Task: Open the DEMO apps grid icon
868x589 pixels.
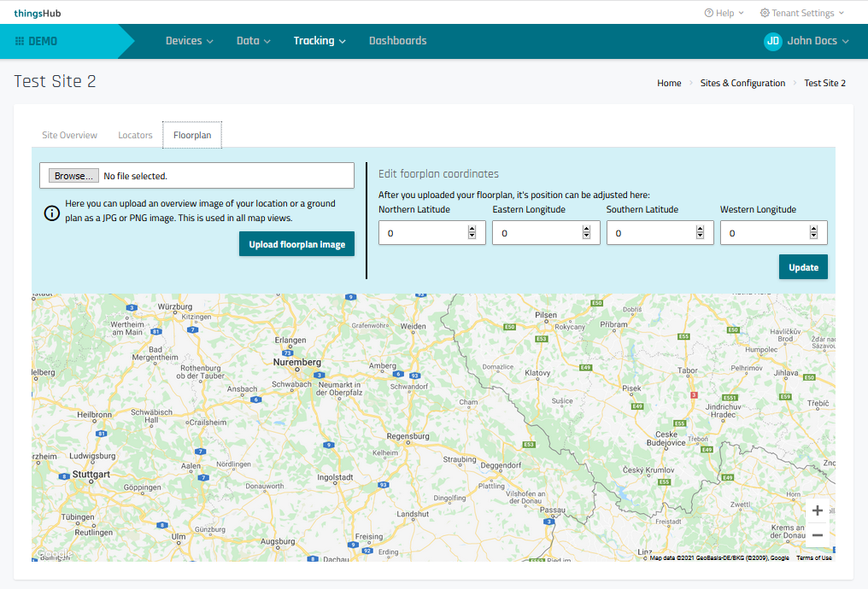Action: point(20,41)
